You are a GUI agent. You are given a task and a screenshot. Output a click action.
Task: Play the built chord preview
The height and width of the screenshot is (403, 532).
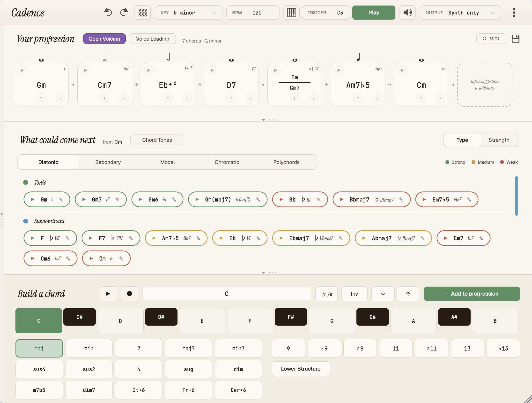pos(108,294)
